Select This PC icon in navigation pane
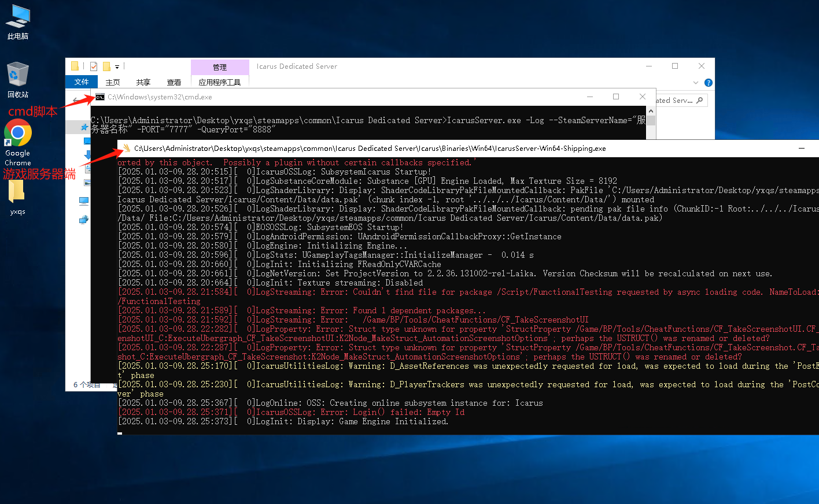Screen dimensions: 819x504 (84, 201)
